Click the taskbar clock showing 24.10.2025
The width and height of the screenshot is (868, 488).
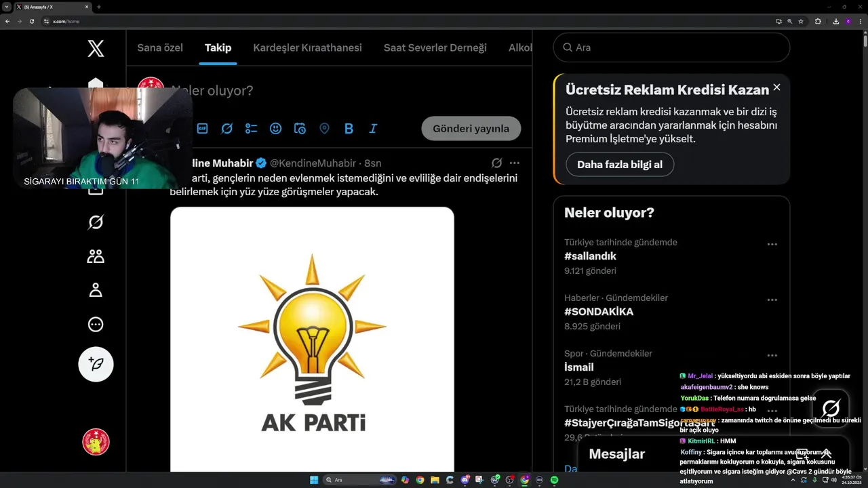850,480
